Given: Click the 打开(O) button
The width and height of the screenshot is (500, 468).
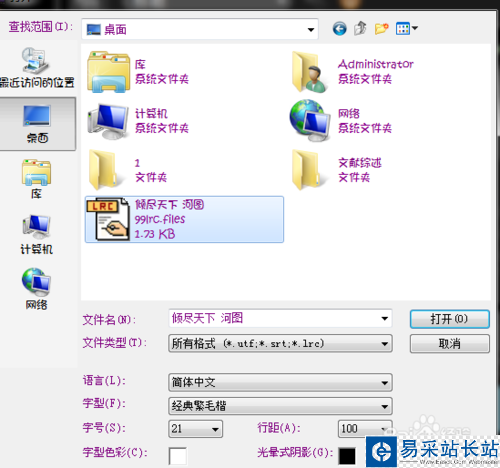Looking at the screenshot, I should [450, 319].
